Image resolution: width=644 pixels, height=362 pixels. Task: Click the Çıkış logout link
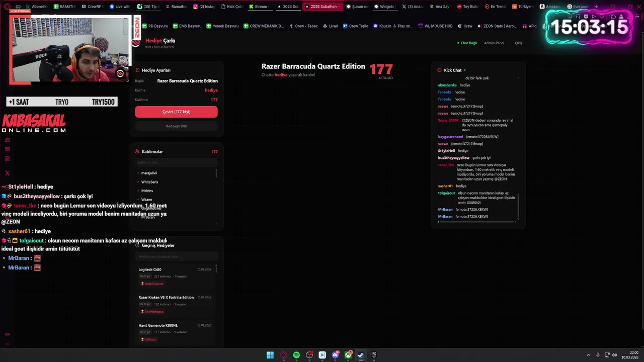pos(518,43)
